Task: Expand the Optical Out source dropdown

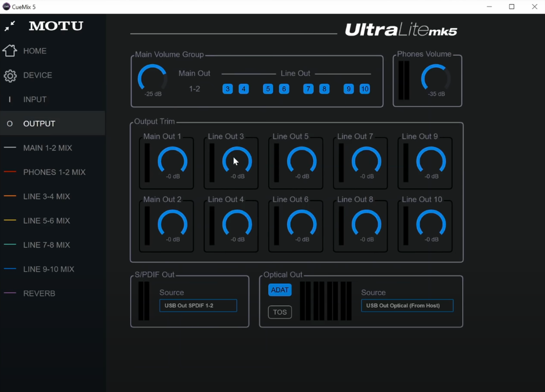Action: tap(407, 306)
